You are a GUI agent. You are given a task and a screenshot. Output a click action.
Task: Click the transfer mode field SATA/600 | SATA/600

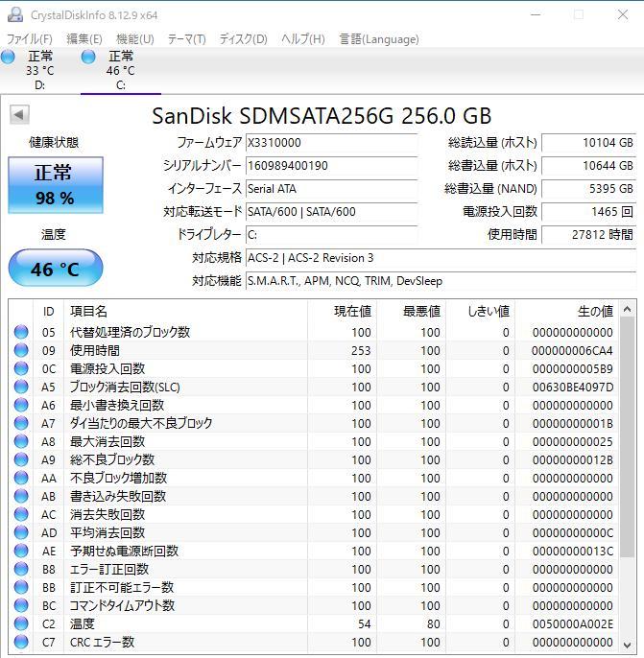click(331, 212)
